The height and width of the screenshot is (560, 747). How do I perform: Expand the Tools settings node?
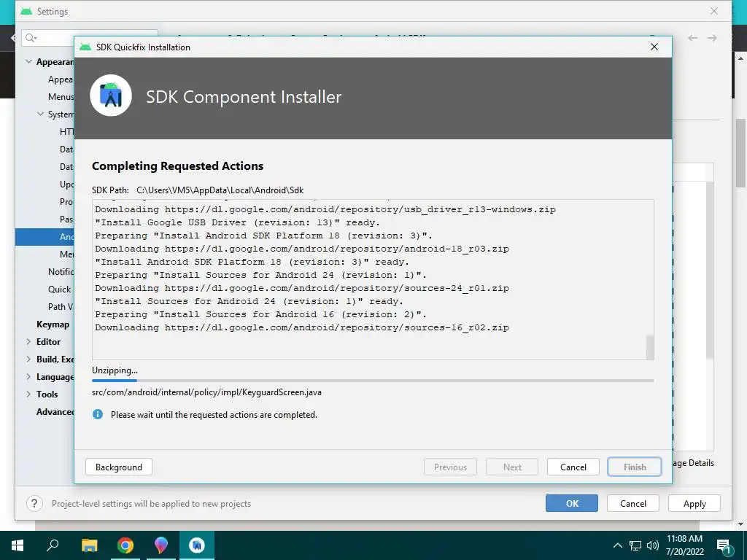tap(28, 394)
